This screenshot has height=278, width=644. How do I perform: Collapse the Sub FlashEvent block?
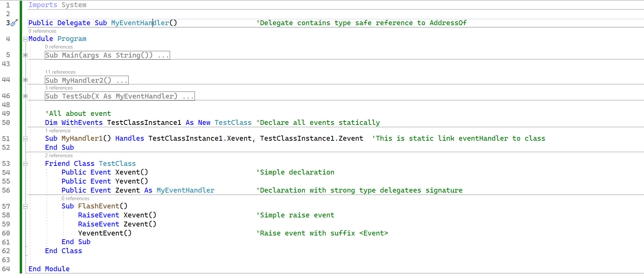point(25,207)
